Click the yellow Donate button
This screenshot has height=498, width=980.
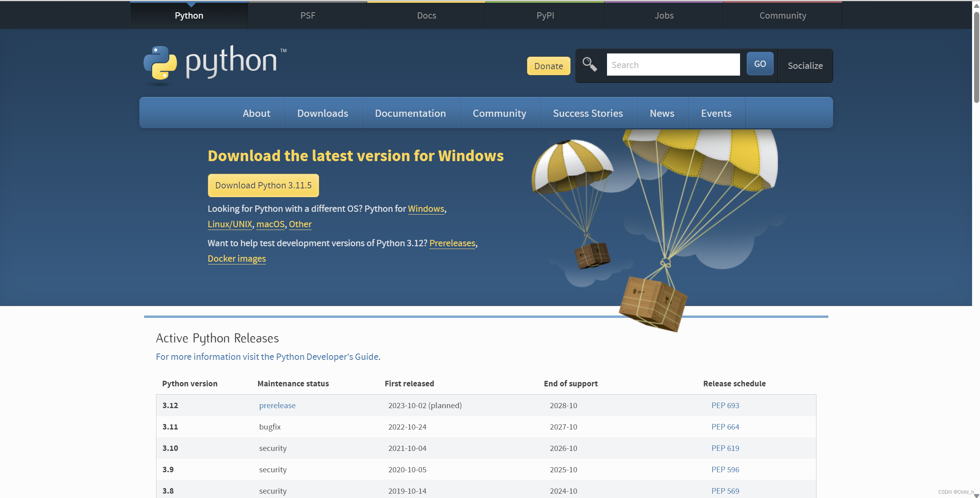pyautogui.click(x=548, y=66)
